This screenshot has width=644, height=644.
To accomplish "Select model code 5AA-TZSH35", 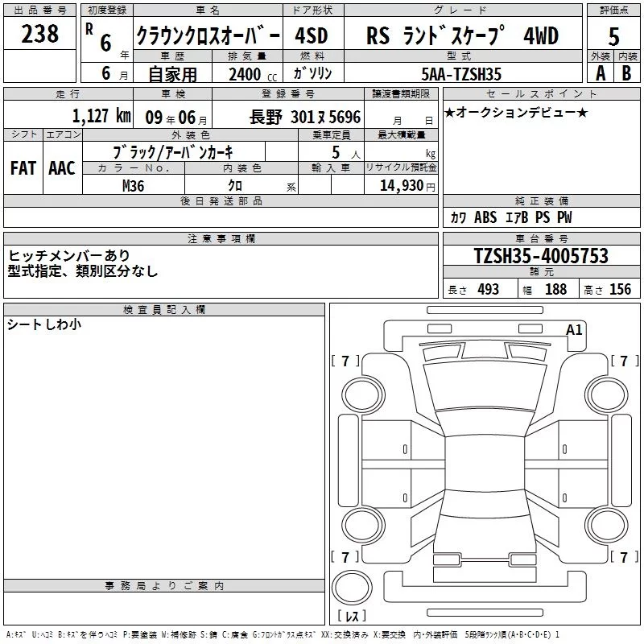I will coord(461,74).
